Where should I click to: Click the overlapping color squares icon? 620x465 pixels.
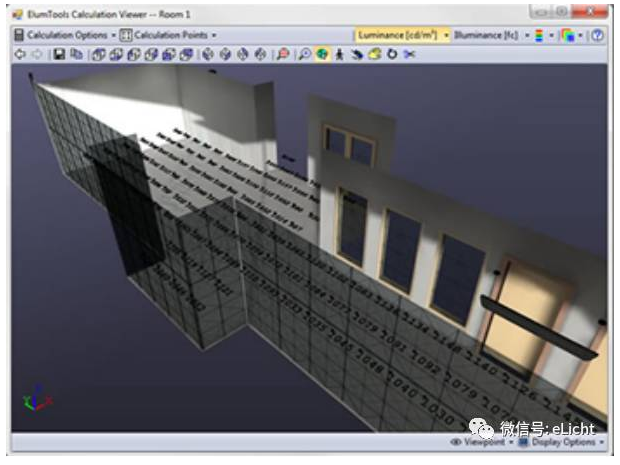click(x=568, y=35)
